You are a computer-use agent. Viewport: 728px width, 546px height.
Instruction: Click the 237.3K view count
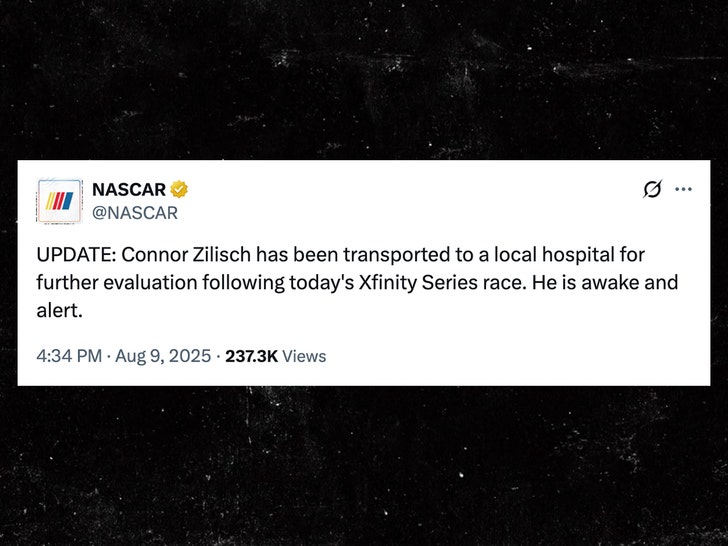251,356
